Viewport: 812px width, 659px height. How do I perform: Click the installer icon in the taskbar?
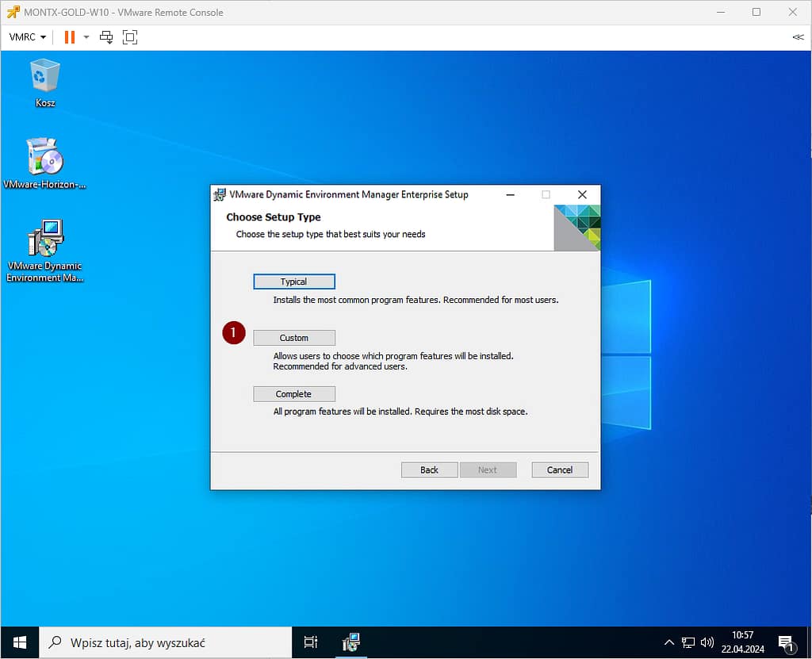(x=350, y=642)
